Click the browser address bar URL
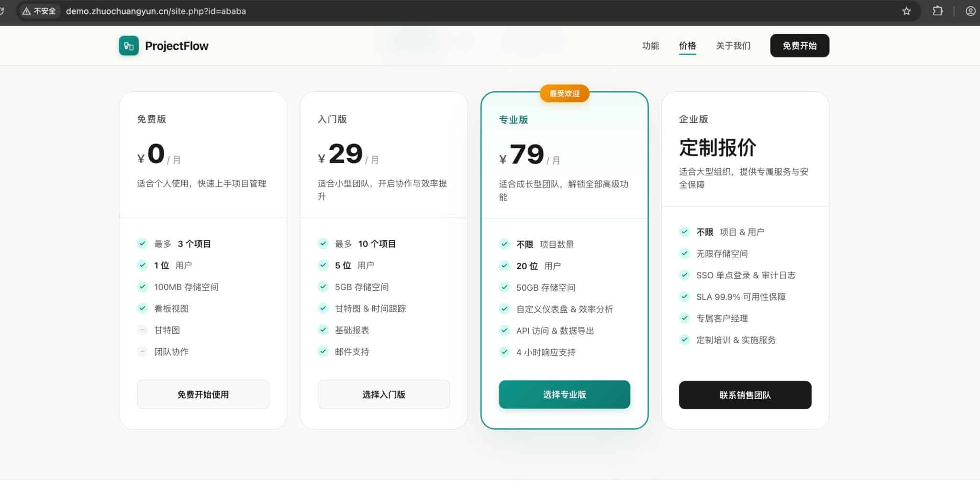 (156, 11)
